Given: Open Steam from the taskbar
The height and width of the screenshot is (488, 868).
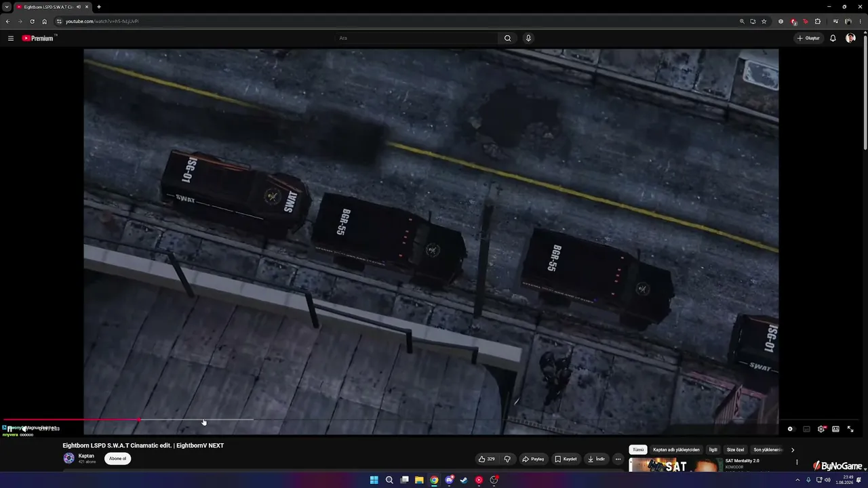Looking at the screenshot, I should coord(464,480).
